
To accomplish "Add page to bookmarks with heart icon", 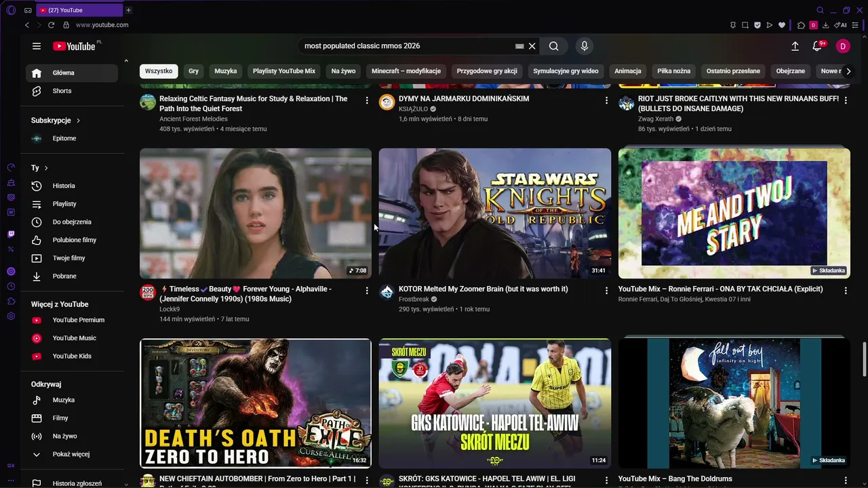I will 782,25.
